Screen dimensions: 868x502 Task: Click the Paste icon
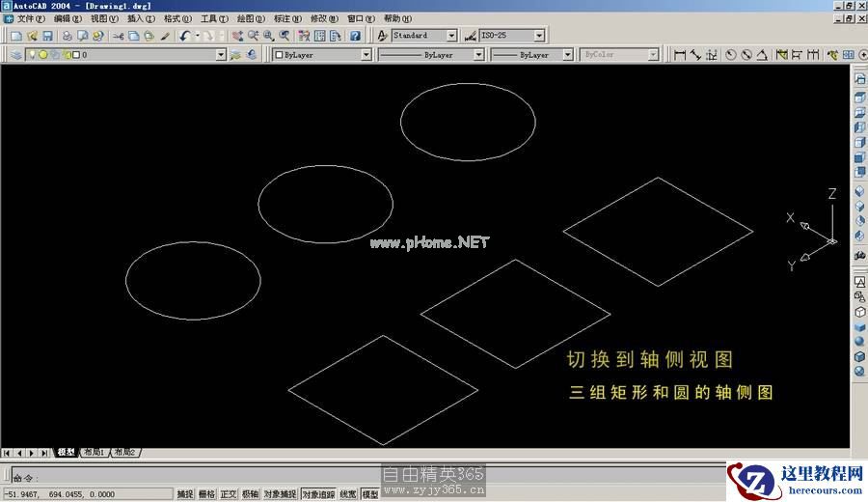(x=149, y=36)
